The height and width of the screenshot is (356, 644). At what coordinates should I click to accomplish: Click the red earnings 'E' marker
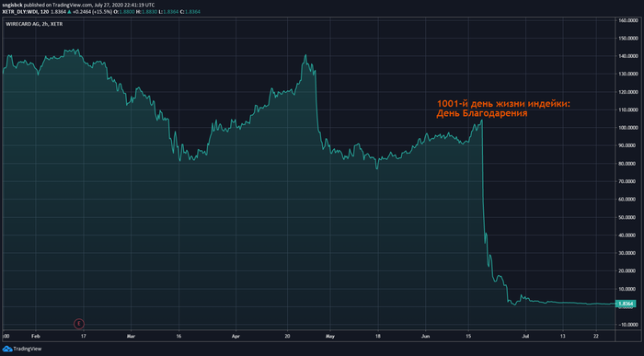(x=79, y=324)
